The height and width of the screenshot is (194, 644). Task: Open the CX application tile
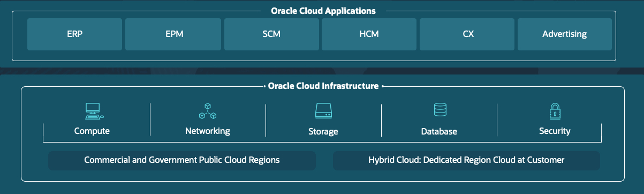[x=467, y=34]
